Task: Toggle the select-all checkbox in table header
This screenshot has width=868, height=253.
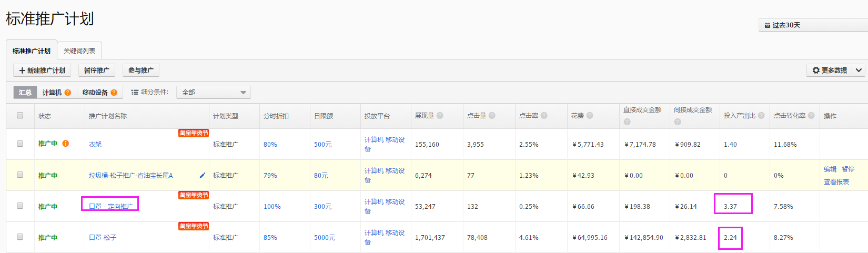Action: 20,116
